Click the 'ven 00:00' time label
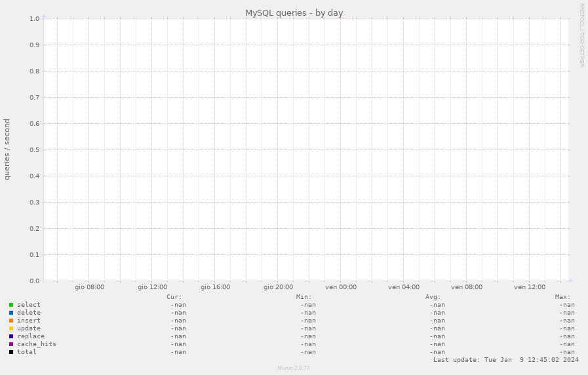Image resolution: width=588 pixels, height=375 pixels. click(x=341, y=287)
